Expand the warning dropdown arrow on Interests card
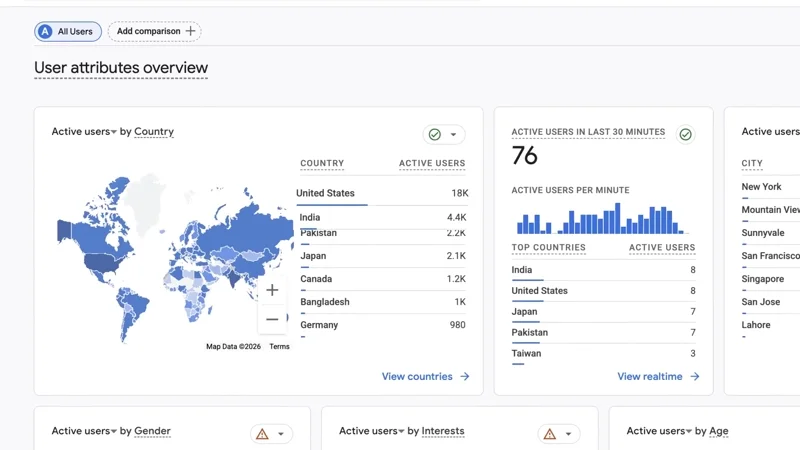800x450 pixels. pos(568,434)
